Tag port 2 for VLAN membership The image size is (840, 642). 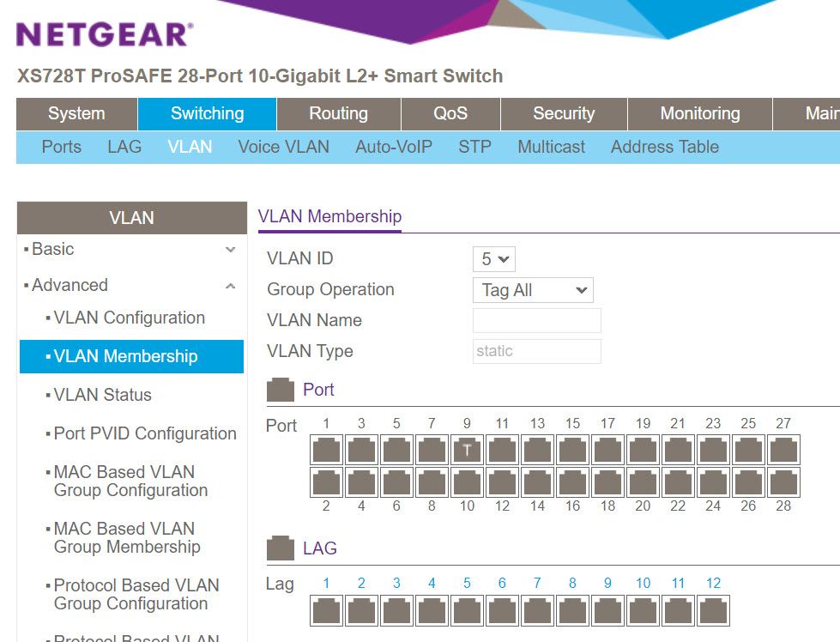[325, 481]
